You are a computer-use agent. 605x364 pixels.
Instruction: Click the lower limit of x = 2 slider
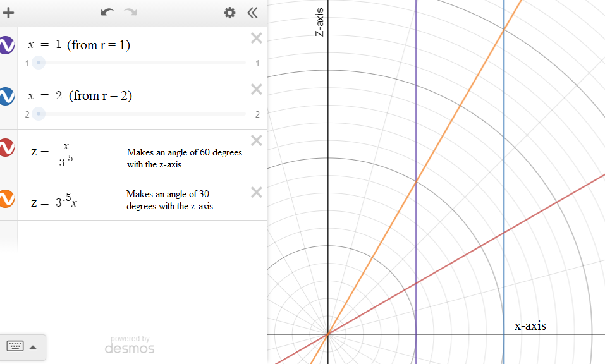pyautogui.click(x=27, y=114)
